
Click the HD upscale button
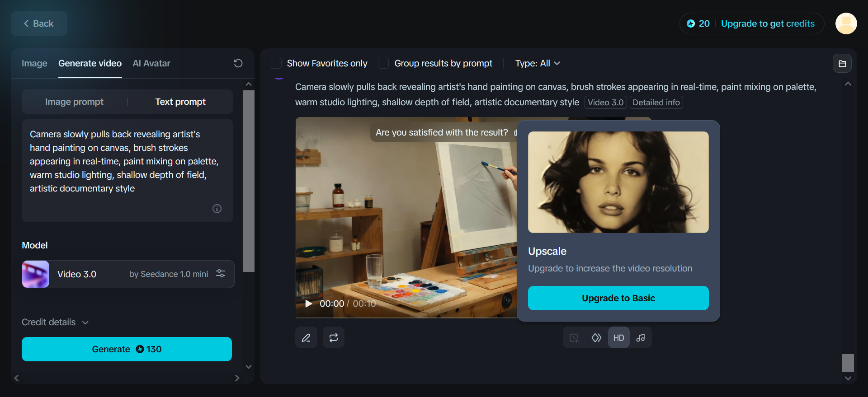[619, 338]
